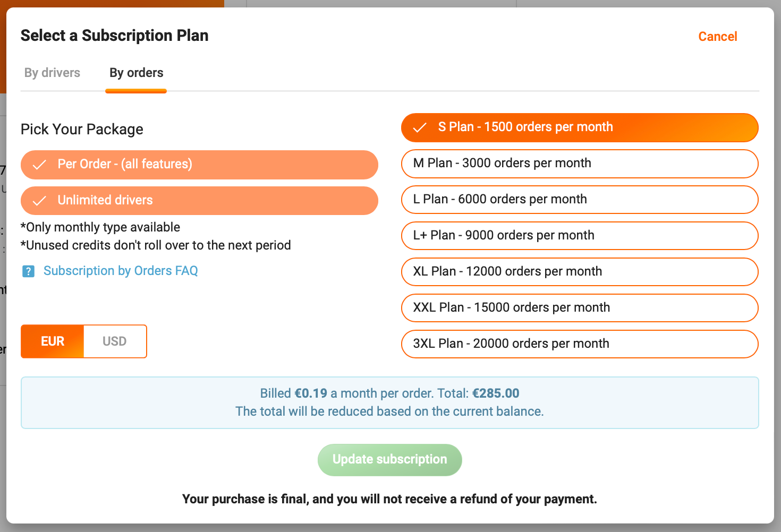
Task: Click the FAQ question mark icon
Action: tap(28, 271)
